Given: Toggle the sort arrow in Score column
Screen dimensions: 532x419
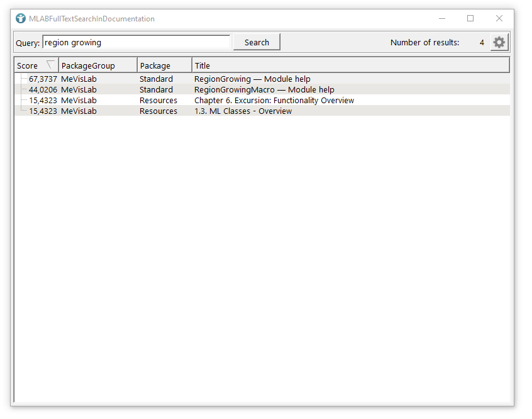Looking at the screenshot, I should [50, 65].
